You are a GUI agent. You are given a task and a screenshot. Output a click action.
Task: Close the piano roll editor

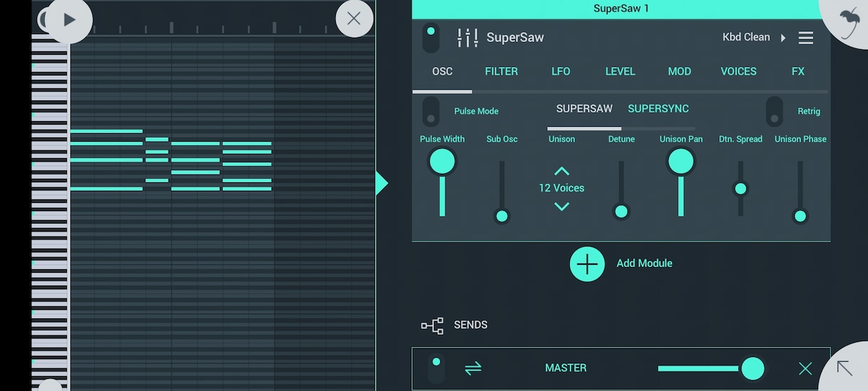coord(354,19)
